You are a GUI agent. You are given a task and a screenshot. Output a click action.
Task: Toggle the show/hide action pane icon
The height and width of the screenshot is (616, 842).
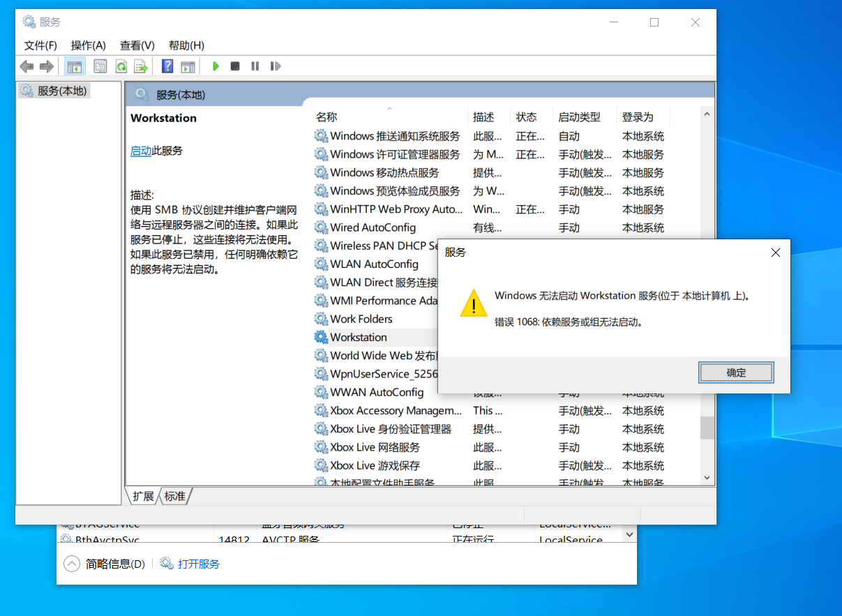pyautogui.click(x=188, y=66)
